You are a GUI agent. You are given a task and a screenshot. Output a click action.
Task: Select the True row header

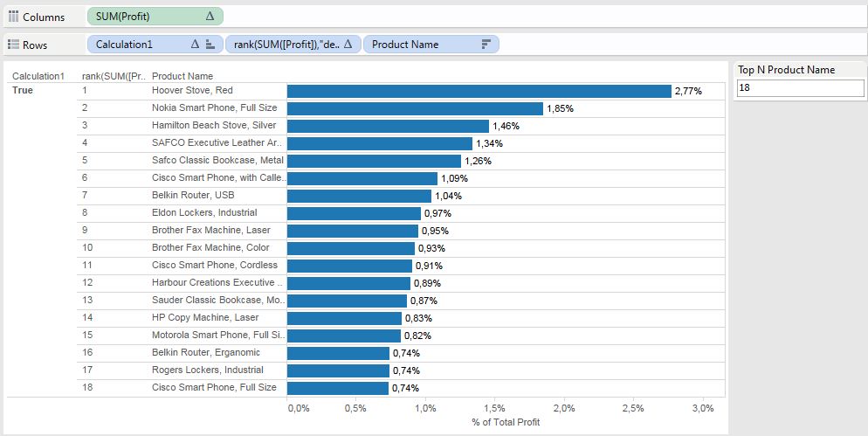[x=23, y=91]
